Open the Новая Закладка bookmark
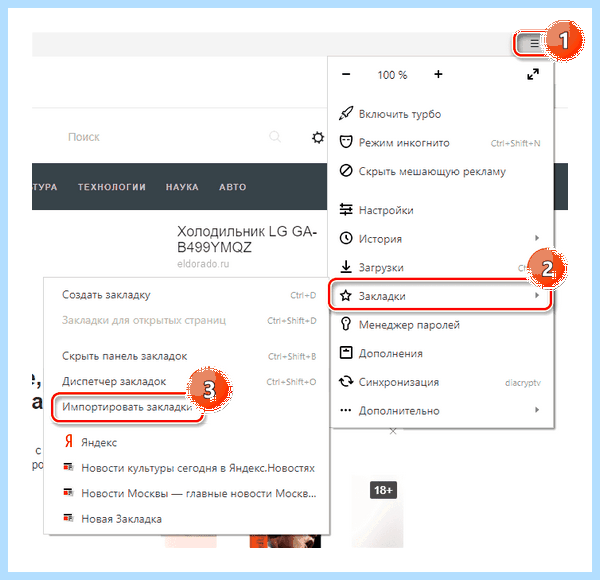Image resolution: width=600 pixels, height=580 pixels. coord(186,519)
